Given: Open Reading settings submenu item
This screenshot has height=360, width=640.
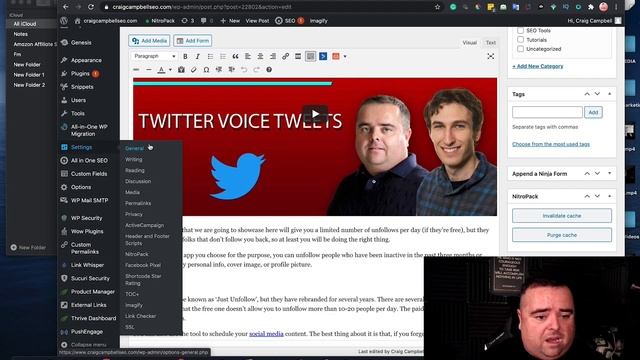Looking at the screenshot, I should (135, 170).
